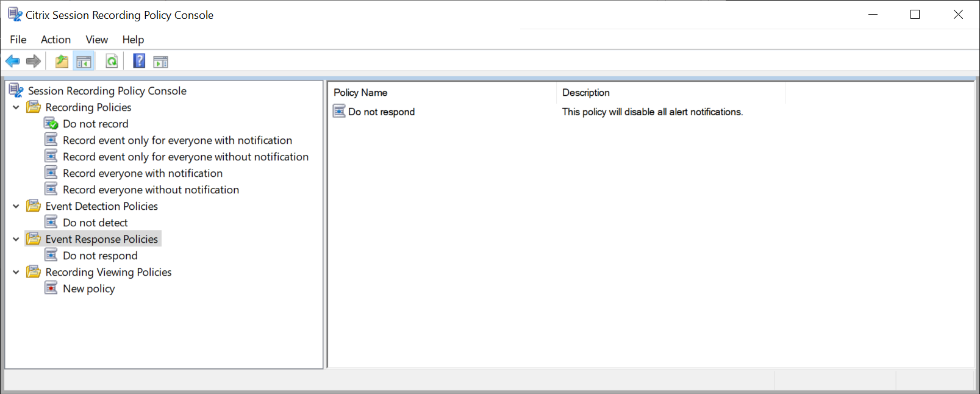Click 'This policy will disable all alert notifications.' text
The width and height of the screenshot is (980, 394).
pos(653,112)
